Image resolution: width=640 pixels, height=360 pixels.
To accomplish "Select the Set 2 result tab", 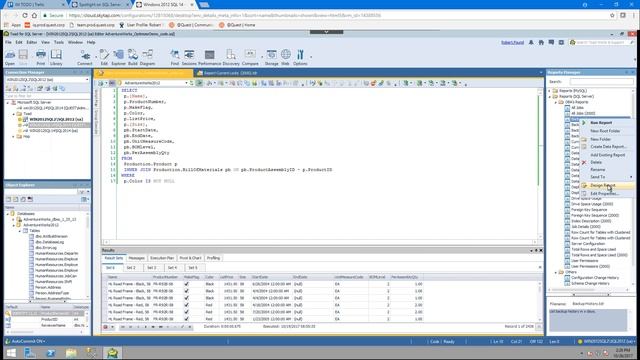I will click(x=131, y=268).
